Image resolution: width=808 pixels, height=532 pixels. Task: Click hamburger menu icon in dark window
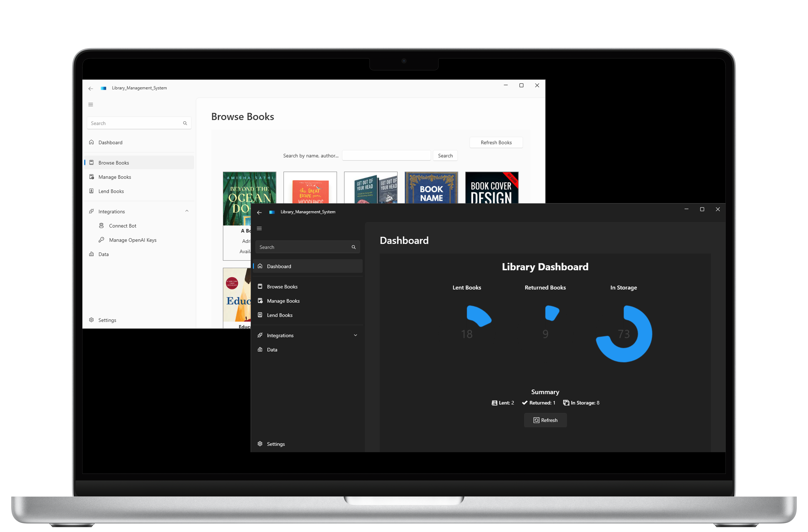click(259, 228)
